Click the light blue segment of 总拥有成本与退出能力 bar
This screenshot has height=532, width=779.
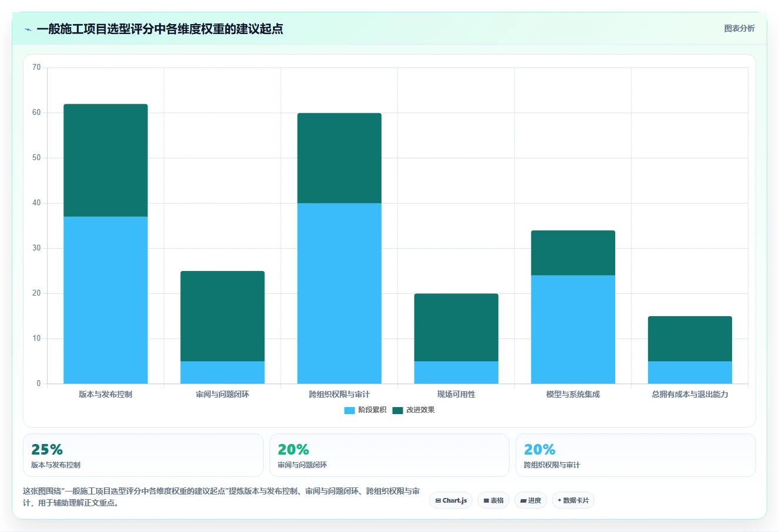690,372
